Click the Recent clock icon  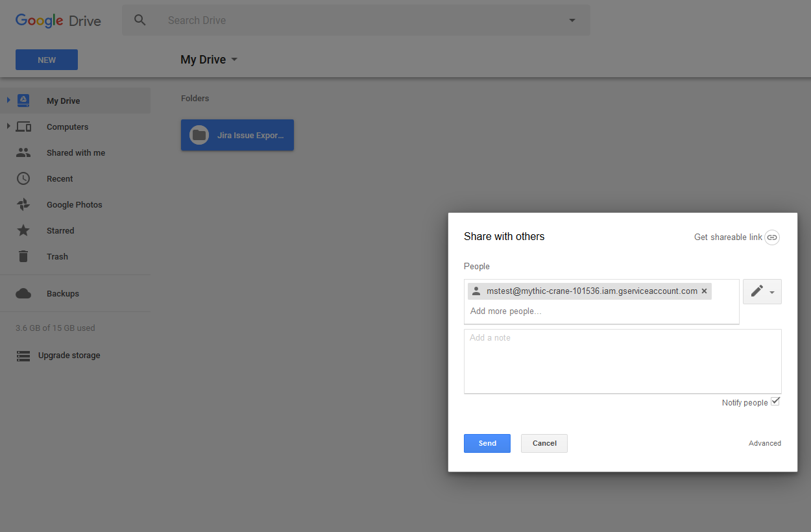23,179
